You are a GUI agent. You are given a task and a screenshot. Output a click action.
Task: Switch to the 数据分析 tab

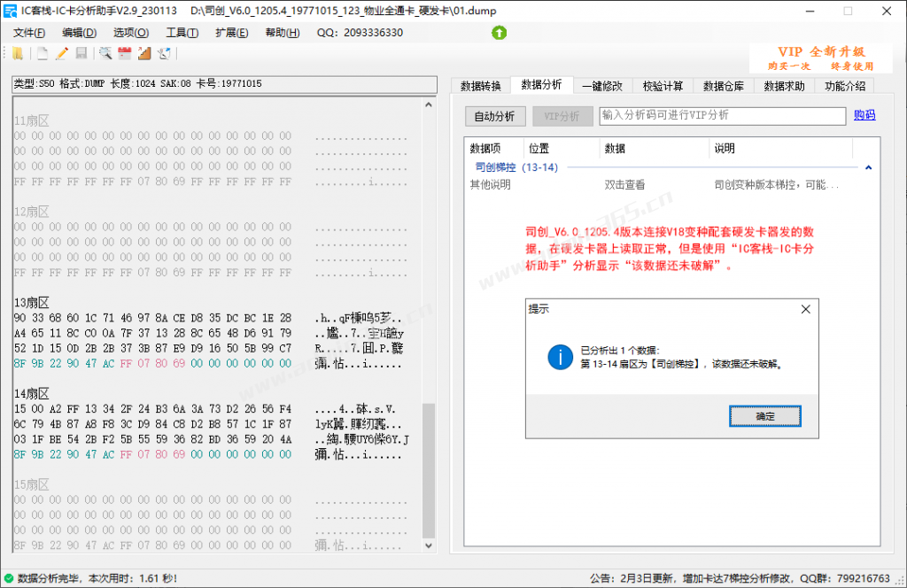click(x=541, y=85)
